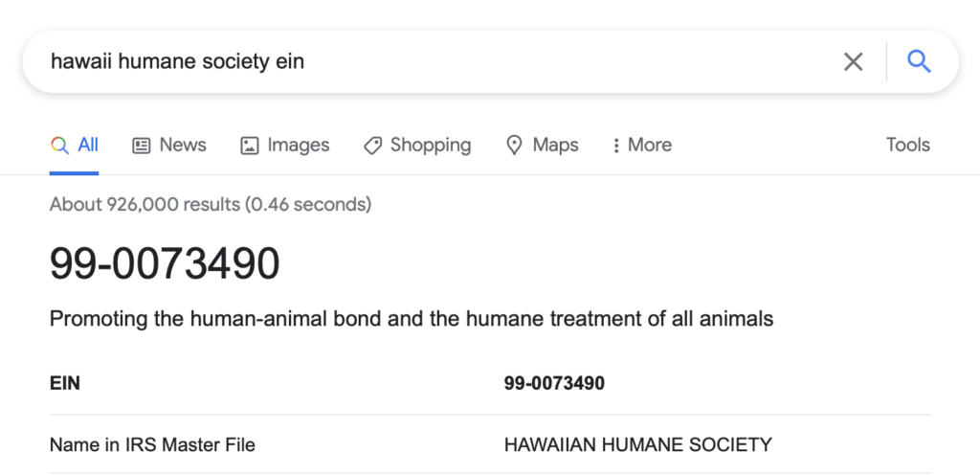
Task: Click the Name in IRS Master File label
Action: pos(152,445)
